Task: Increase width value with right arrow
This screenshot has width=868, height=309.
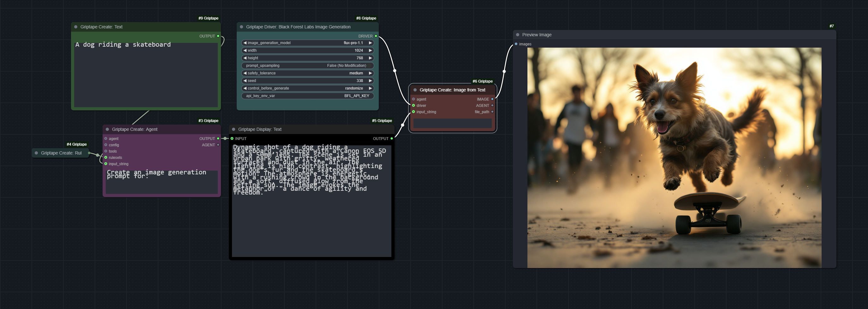Action: coord(370,50)
